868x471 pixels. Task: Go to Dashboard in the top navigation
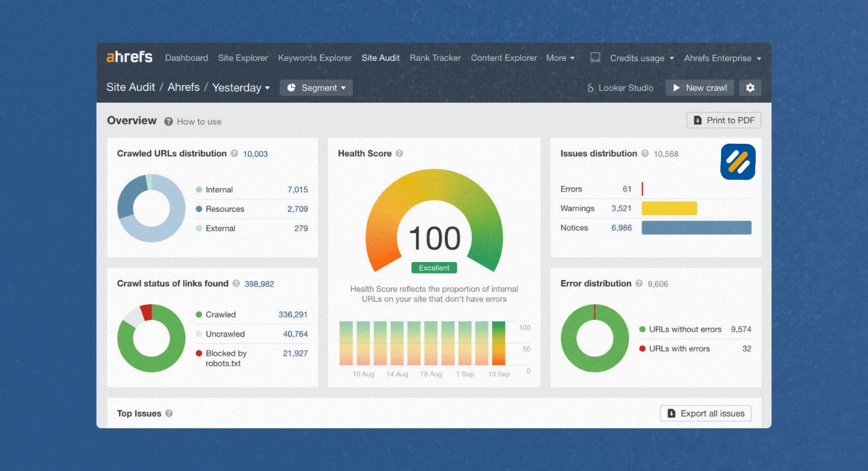(187, 58)
